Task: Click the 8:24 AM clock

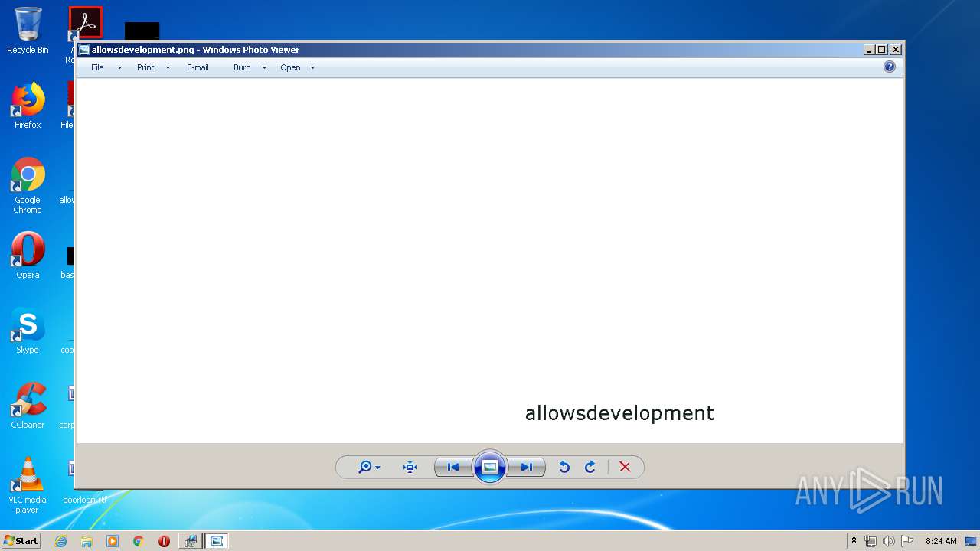Action: [x=941, y=541]
